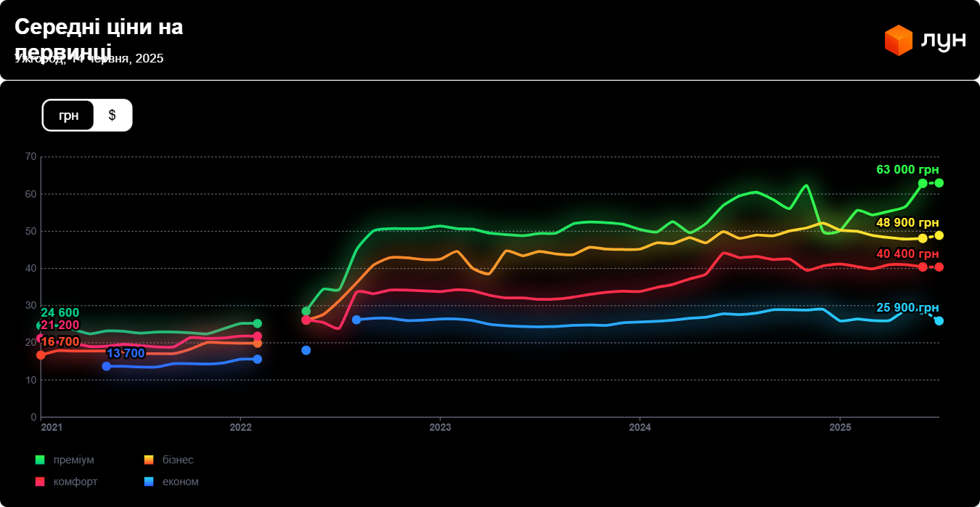The image size is (980, 507).
Task: Click the red комфорт legend square
Action: point(40,482)
